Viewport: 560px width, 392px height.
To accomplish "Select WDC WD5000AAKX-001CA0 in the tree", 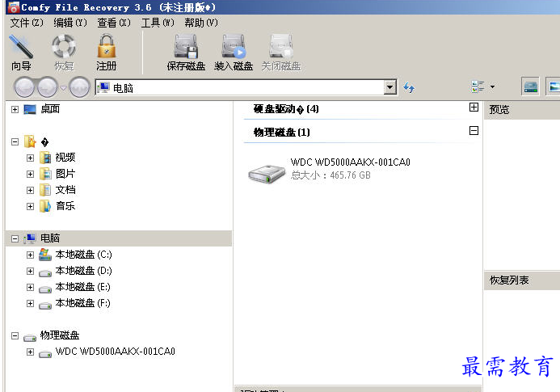I will coord(115,352).
